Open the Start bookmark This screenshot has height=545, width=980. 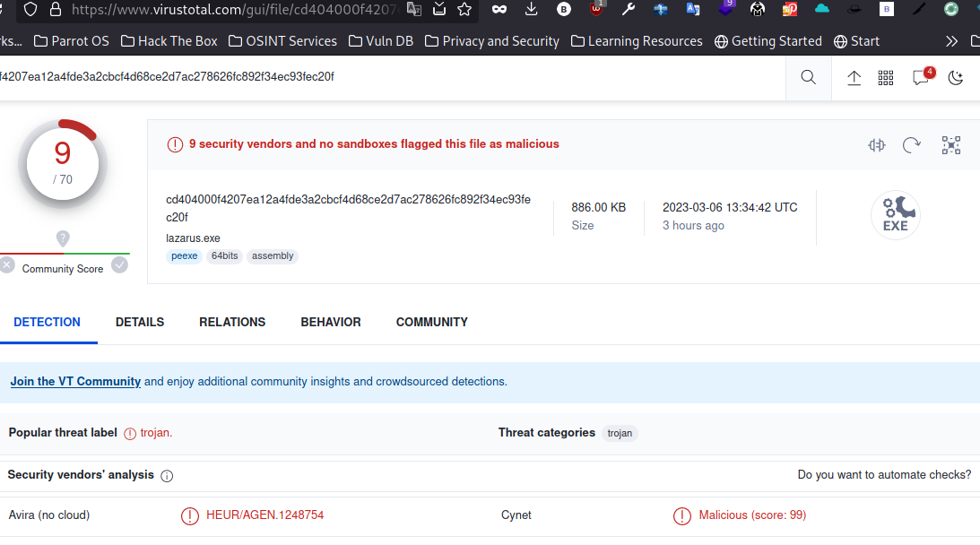[x=857, y=41]
